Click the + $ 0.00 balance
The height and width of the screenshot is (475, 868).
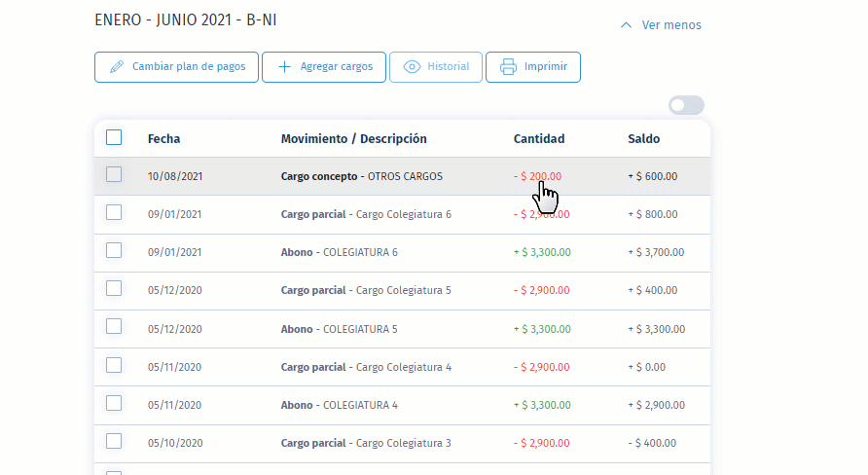coord(646,367)
